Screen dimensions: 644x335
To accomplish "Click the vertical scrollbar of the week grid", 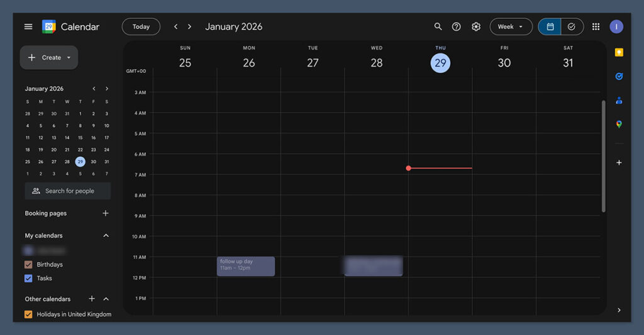I will pyautogui.click(x=603, y=156).
